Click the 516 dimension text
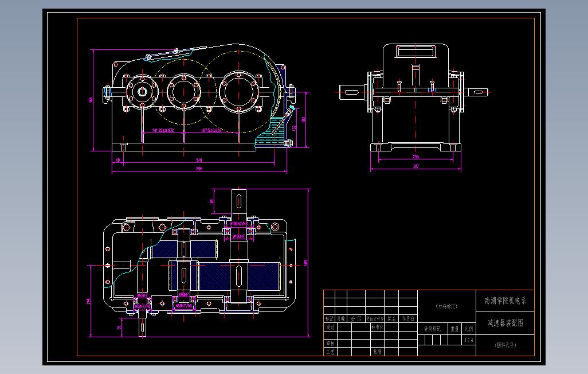 (199, 160)
